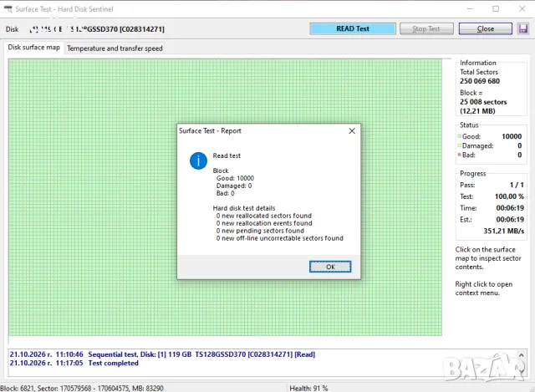Click the log scroll up arrow
Image resolution: width=535 pixels, height=392 pixels.
tap(522, 355)
